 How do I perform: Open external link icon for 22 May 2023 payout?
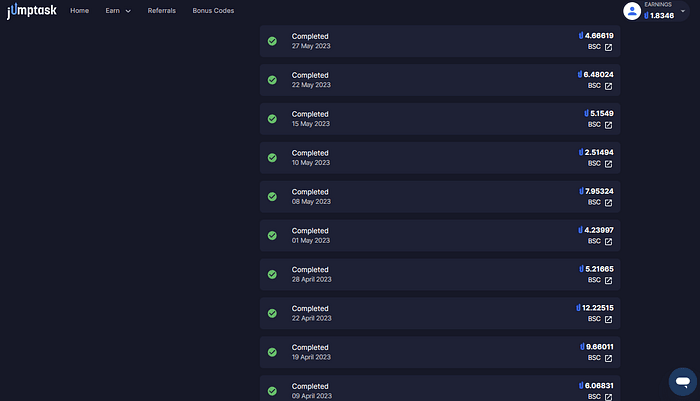pyautogui.click(x=608, y=86)
